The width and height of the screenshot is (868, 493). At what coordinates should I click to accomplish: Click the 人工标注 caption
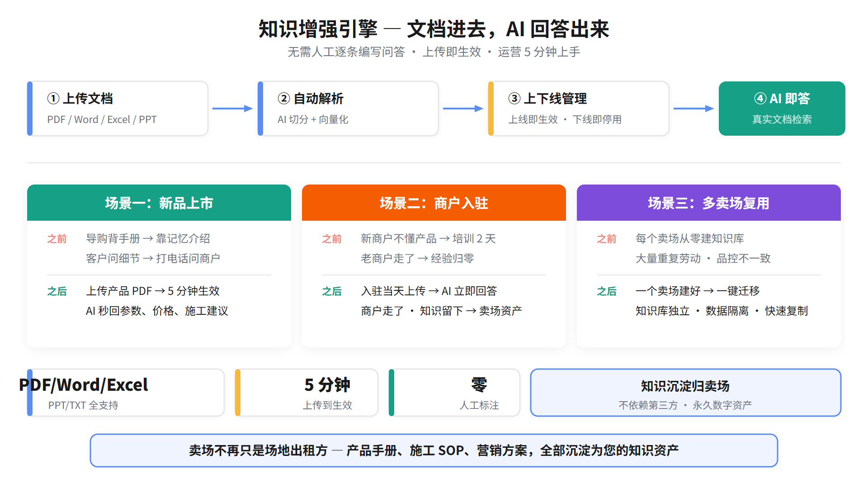click(x=479, y=405)
